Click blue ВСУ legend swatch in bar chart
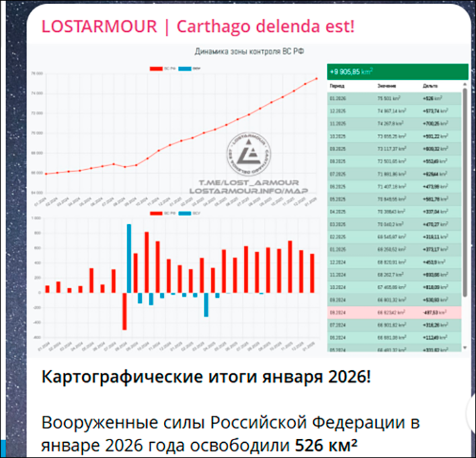Screen dimensions: 476x458 point(184,213)
